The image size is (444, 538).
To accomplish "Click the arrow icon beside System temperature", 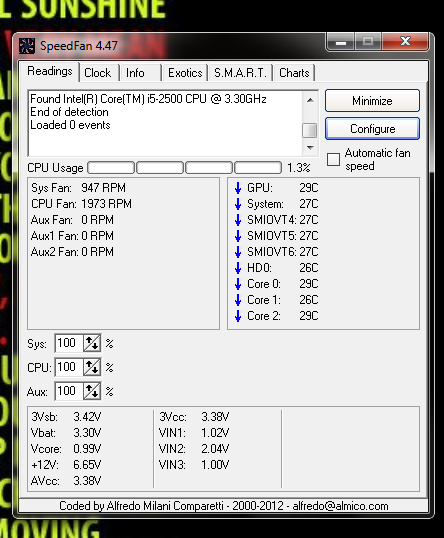I will click(x=238, y=204).
